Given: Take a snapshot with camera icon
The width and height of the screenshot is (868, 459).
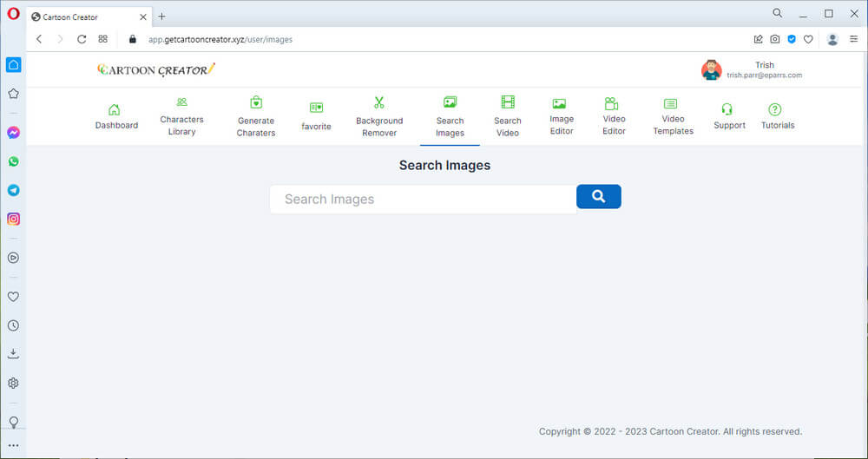Looking at the screenshot, I should coord(775,39).
